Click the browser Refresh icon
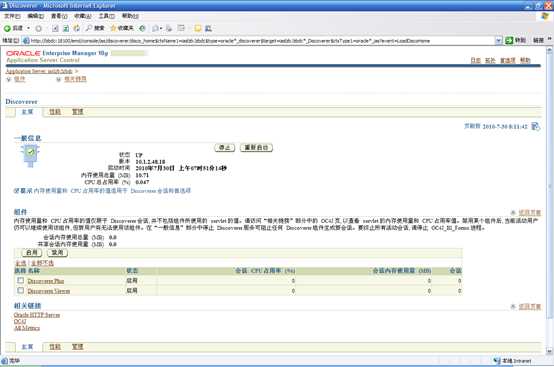 pyautogui.click(x=66, y=28)
